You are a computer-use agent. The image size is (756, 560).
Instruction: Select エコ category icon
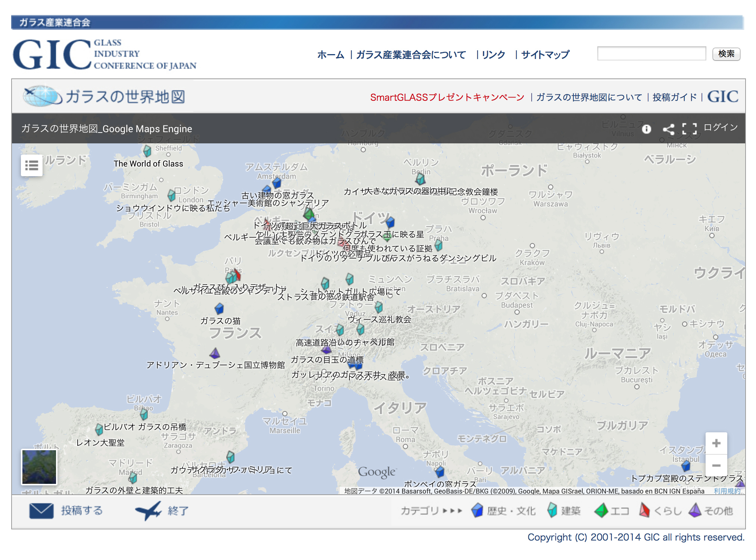click(x=601, y=510)
